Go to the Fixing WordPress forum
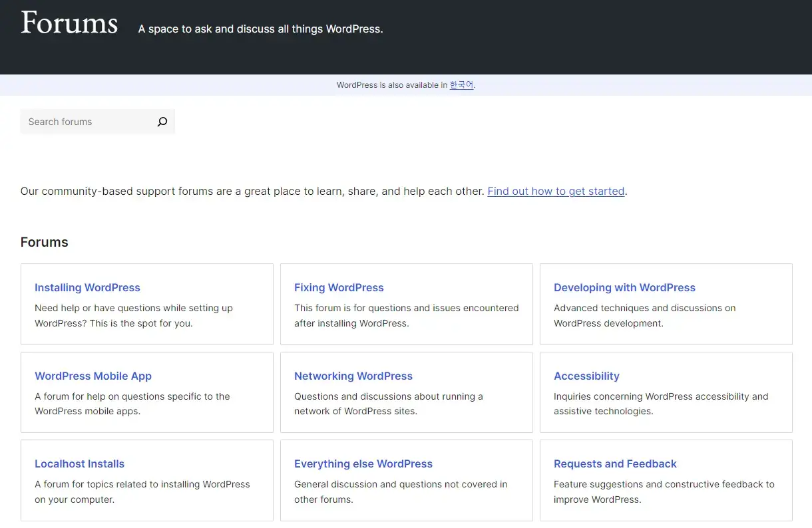Image resolution: width=812 pixels, height=528 pixels. pos(339,288)
